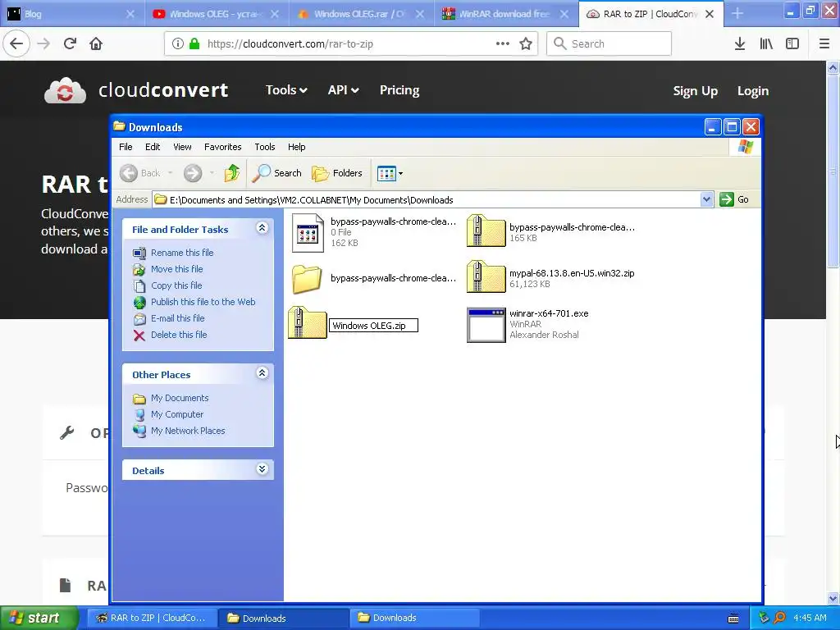Expand the Details panel
This screenshot has height=630, width=840.
[262, 469]
